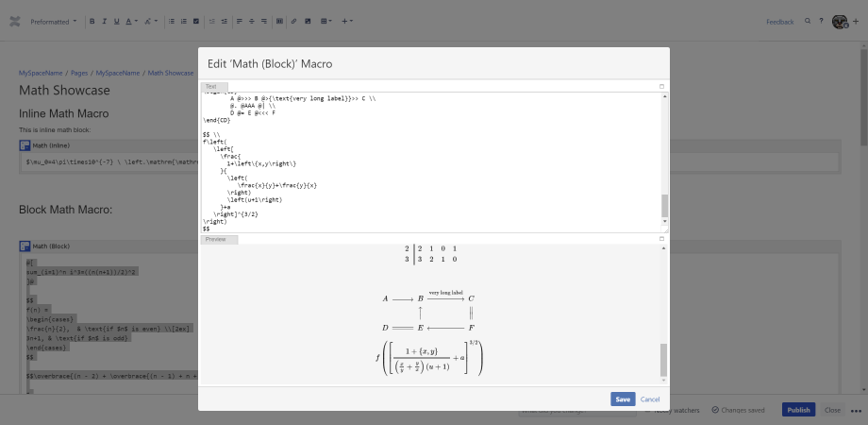The image size is (868, 425).
Task: Maximize the Preview panel
Action: [x=661, y=239]
